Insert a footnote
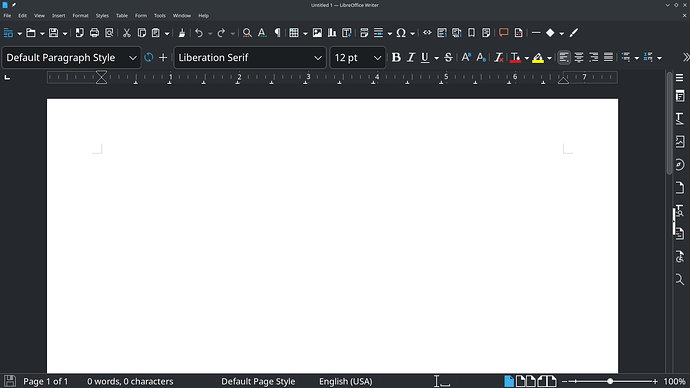 442,33
